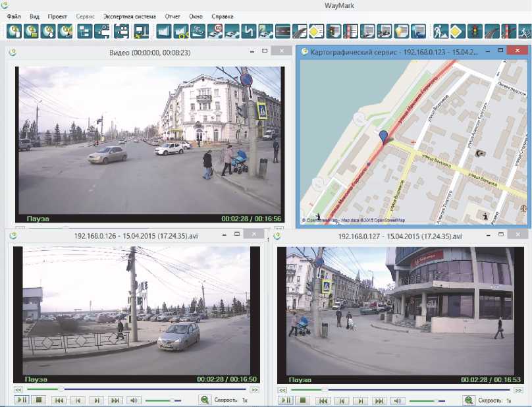Screen dimensions: 532x407
Task: Open the Отчет menu
Action: (x=173, y=15)
